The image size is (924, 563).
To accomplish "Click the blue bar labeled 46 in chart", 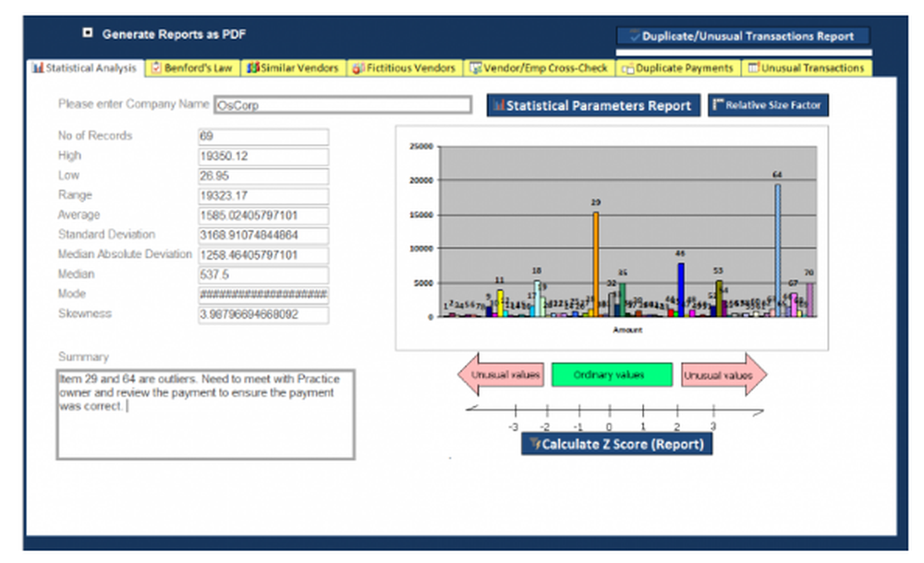I will 681,290.
